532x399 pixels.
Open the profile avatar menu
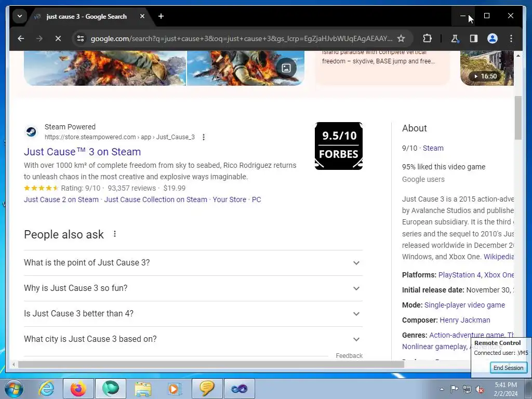click(493, 38)
